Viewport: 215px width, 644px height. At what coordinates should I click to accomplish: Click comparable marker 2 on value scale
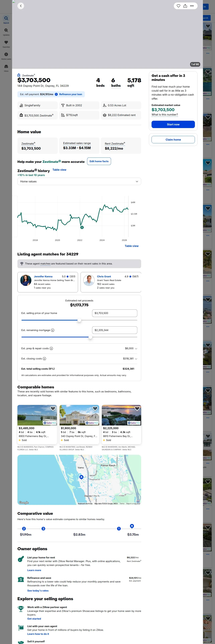click(24, 528)
